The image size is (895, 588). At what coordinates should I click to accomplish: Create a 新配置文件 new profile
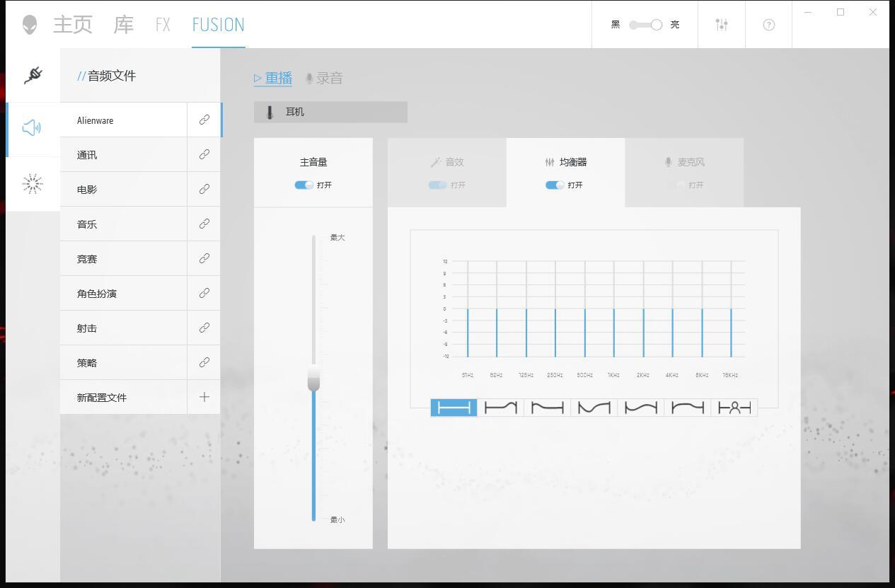tap(123, 397)
